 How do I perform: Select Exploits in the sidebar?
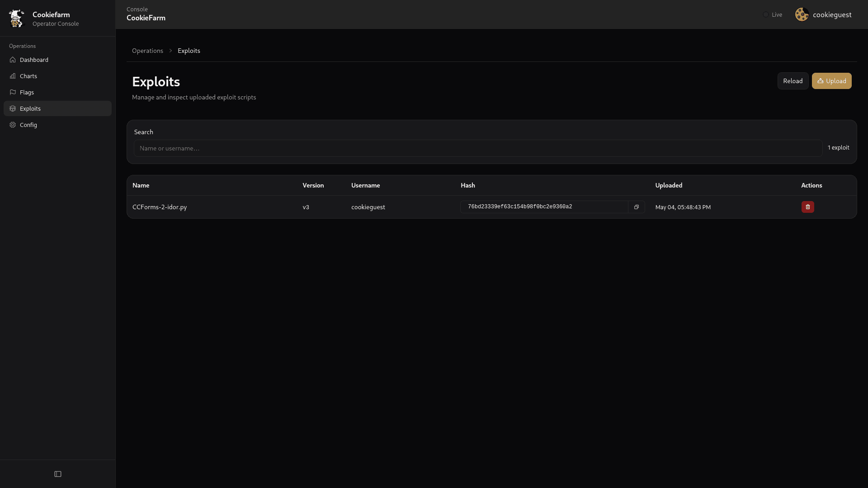pyautogui.click(x=57, y=108)
